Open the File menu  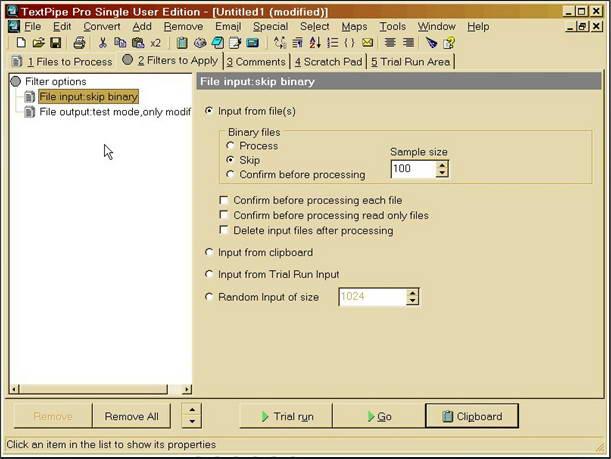click(32, 26)
